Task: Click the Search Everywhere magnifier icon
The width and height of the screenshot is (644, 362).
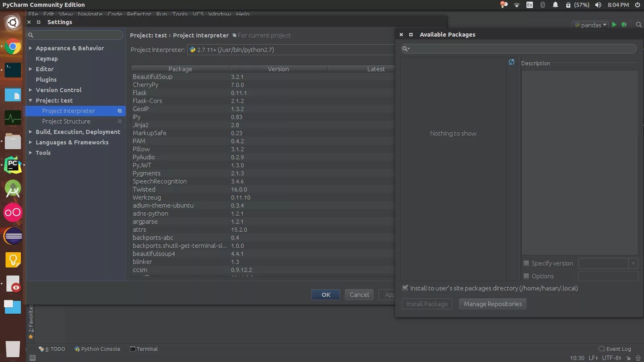Action: [638, 25]
